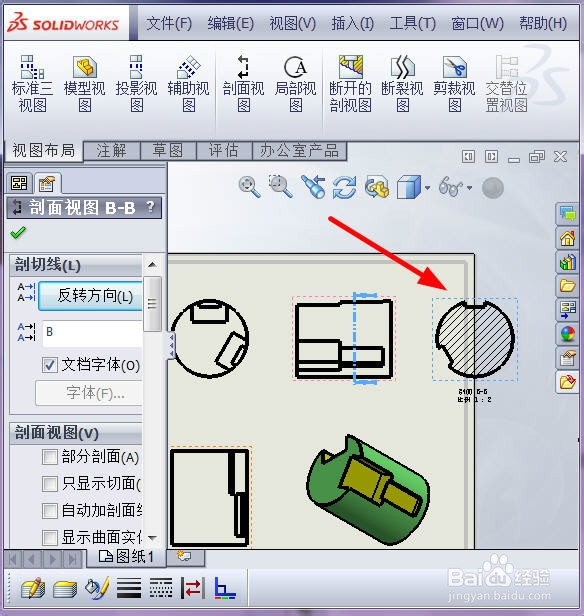Switch to the 注解 tab
The height and width of the screenshot is (616, 584).
(x=112, y=150)
